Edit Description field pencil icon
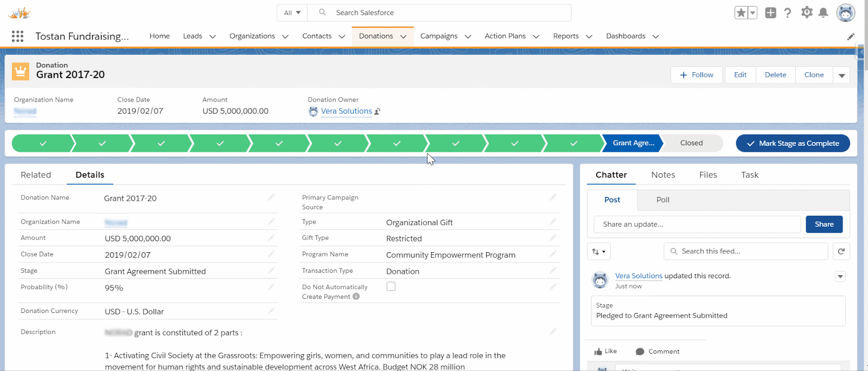The image size is (868, 371). (x=553, y=331)
